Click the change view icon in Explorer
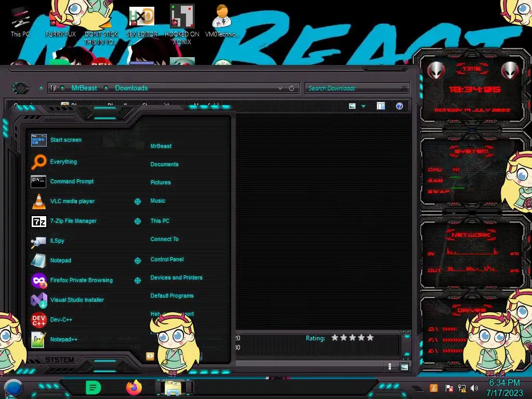The image size is (532, 399). point(352,106)
